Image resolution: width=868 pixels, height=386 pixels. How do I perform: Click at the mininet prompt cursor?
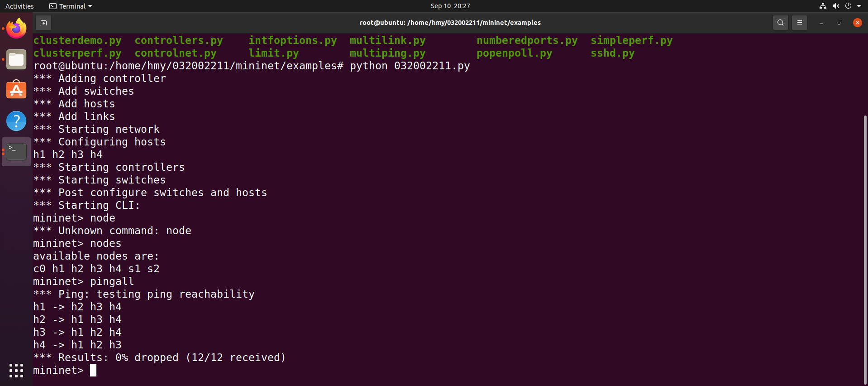click(x=93, y=370)
